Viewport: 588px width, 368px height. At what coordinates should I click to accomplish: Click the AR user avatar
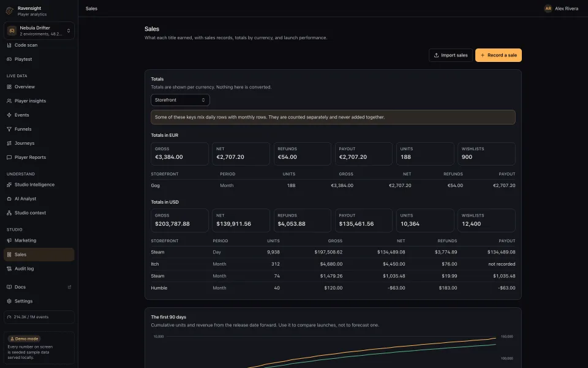pos(548,8)
